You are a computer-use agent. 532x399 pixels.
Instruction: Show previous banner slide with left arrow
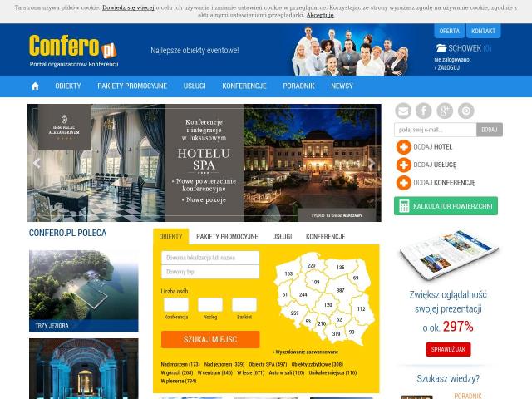[x=37, y=163]
